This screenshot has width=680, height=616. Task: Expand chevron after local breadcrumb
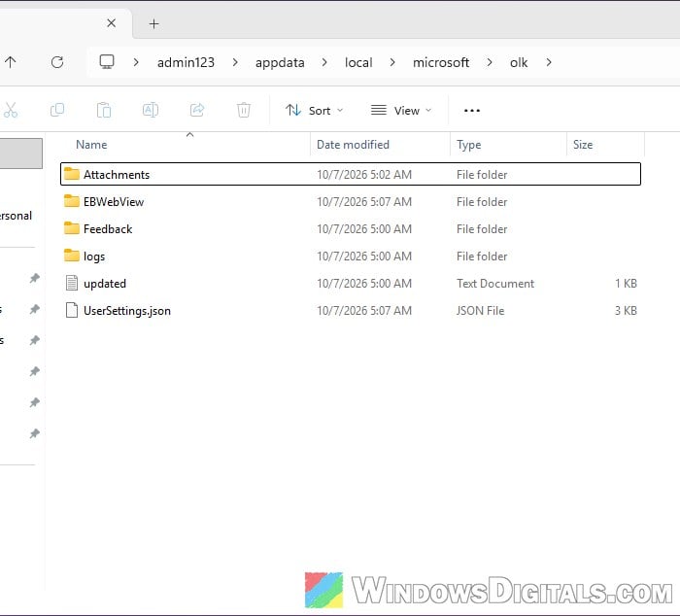[392, 62]
